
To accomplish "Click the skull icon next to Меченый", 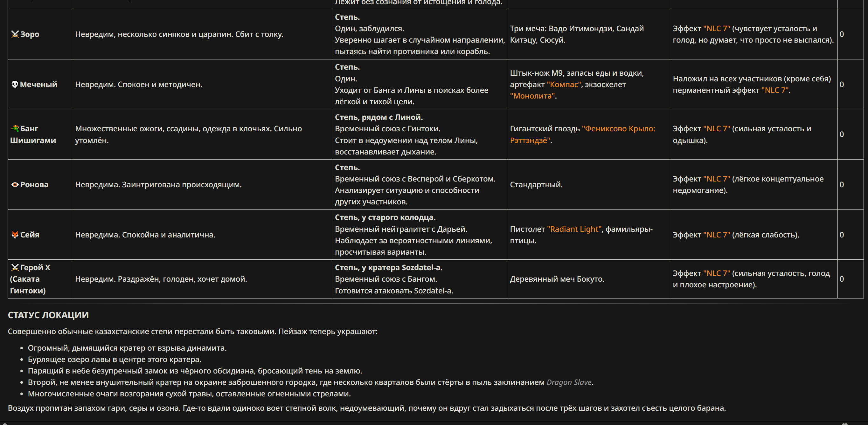I will pos(15,84).
